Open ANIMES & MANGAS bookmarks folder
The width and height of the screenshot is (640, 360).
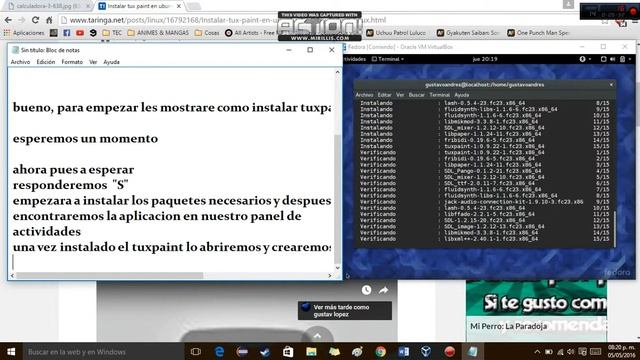coord(158,33)
